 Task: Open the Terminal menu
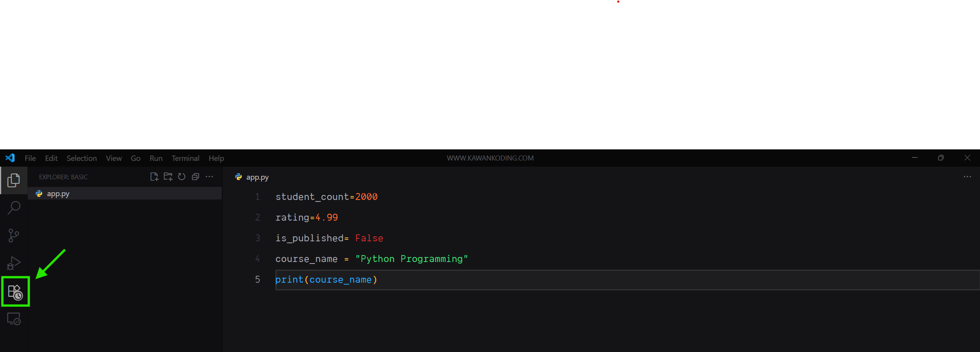pyautogui.click(x=185, y=158)
